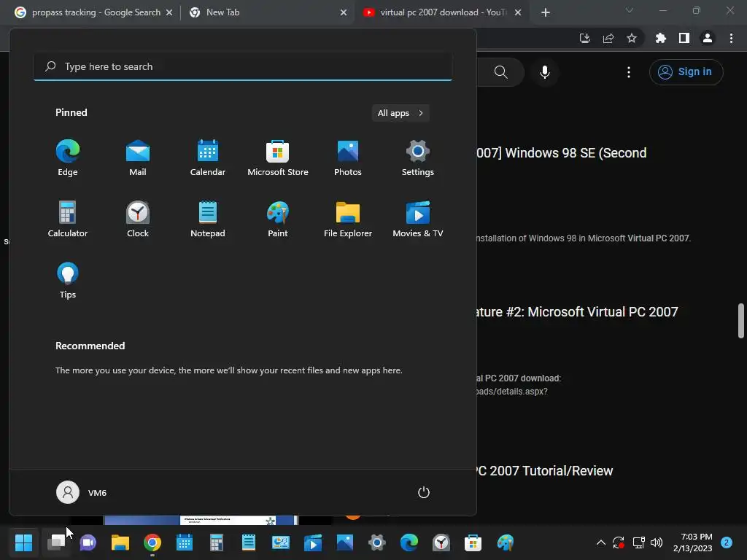Launch the pinned Photos app
Screen dimensions: 747x560
(348, 158)
